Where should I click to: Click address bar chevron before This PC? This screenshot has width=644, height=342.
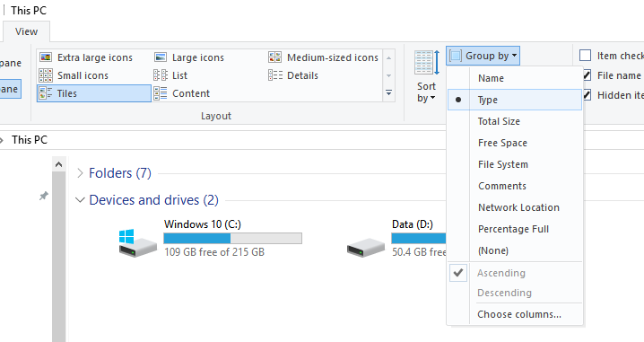tap(2, 140)
